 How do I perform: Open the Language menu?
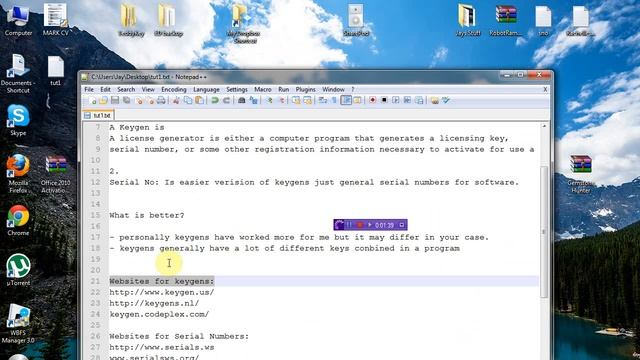[x=206, y=89]
